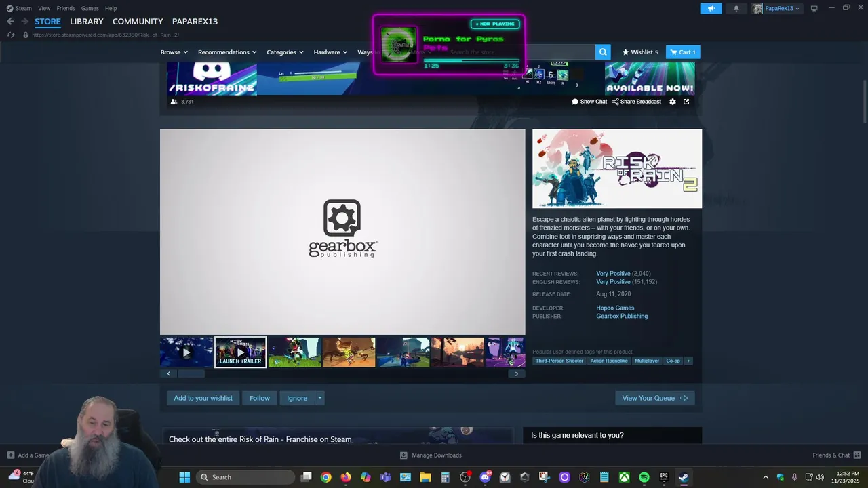
Task: Open Firefox from the taskbar
Action: point(346,477)
